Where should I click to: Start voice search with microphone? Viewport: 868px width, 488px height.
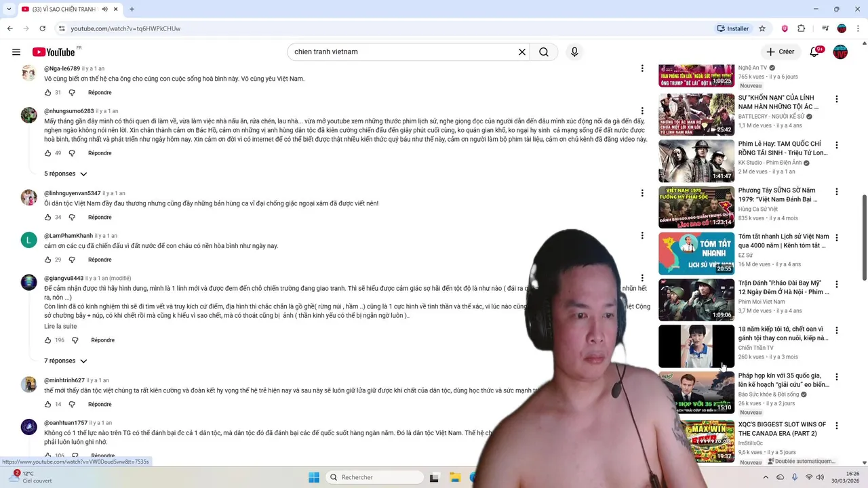click(x=574, y=52)
